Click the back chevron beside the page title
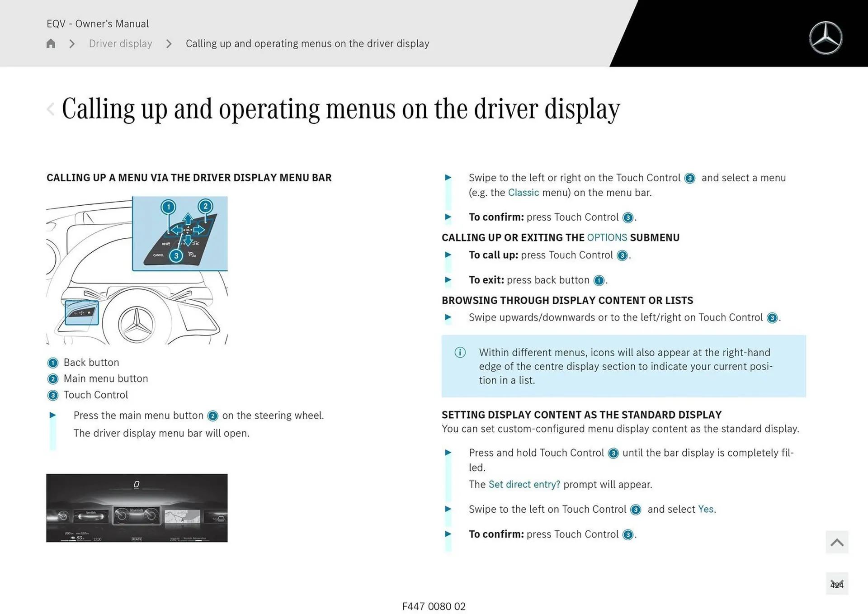The image size is (868, 614). point(50,109)
